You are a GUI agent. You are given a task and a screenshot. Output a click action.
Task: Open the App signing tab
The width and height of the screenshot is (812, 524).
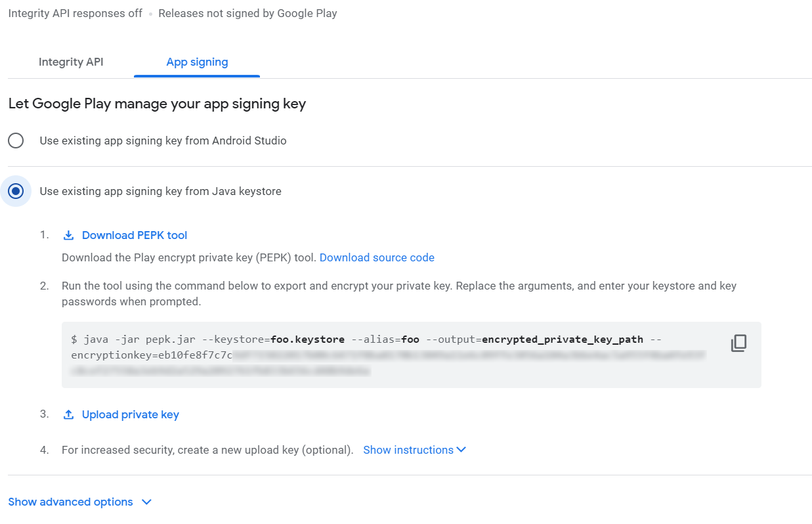197,62
